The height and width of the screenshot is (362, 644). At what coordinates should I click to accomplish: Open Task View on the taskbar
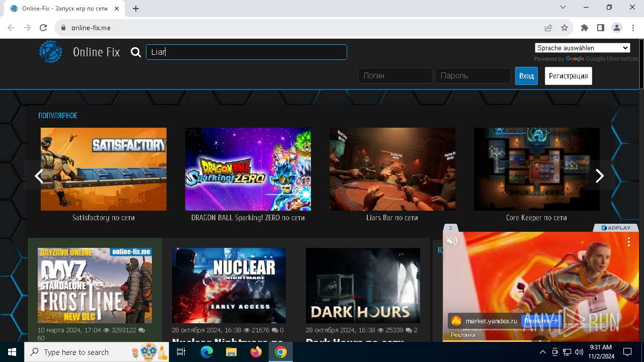pos(182,352)
